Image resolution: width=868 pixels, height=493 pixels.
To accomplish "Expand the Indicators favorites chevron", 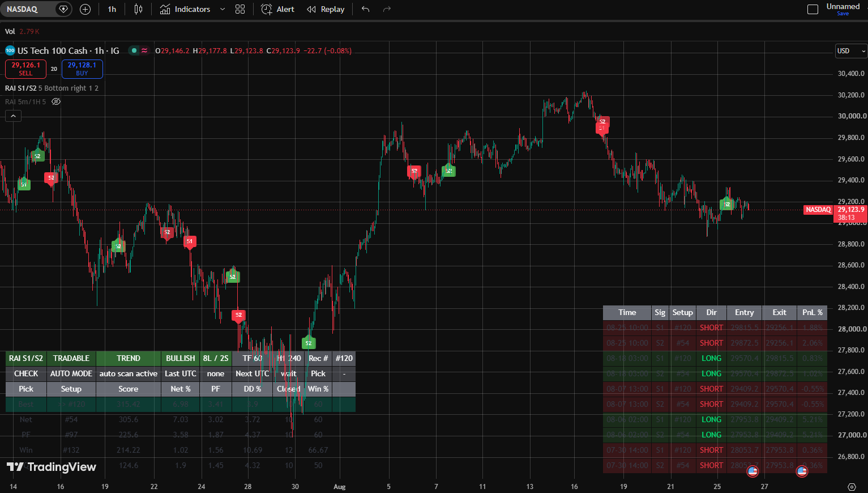I will (x=223, y=9).
